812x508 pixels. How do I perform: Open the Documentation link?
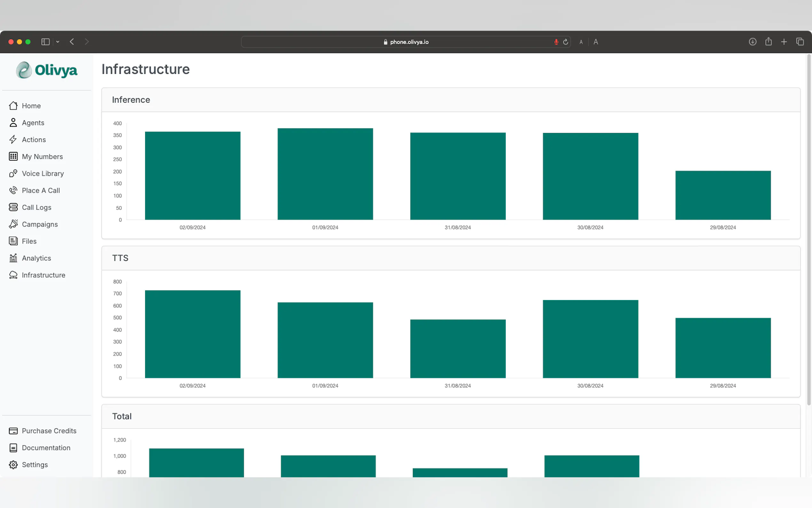tap(46, 448)
